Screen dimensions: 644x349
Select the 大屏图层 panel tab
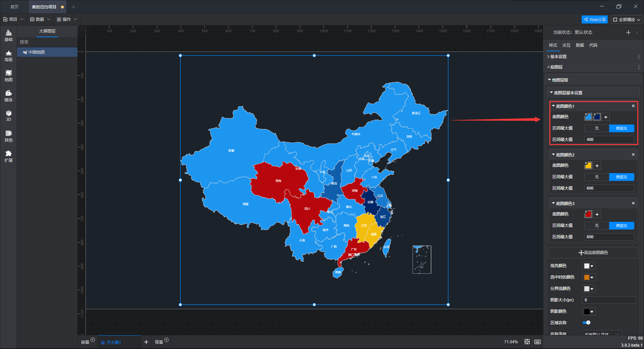point(47,31)
